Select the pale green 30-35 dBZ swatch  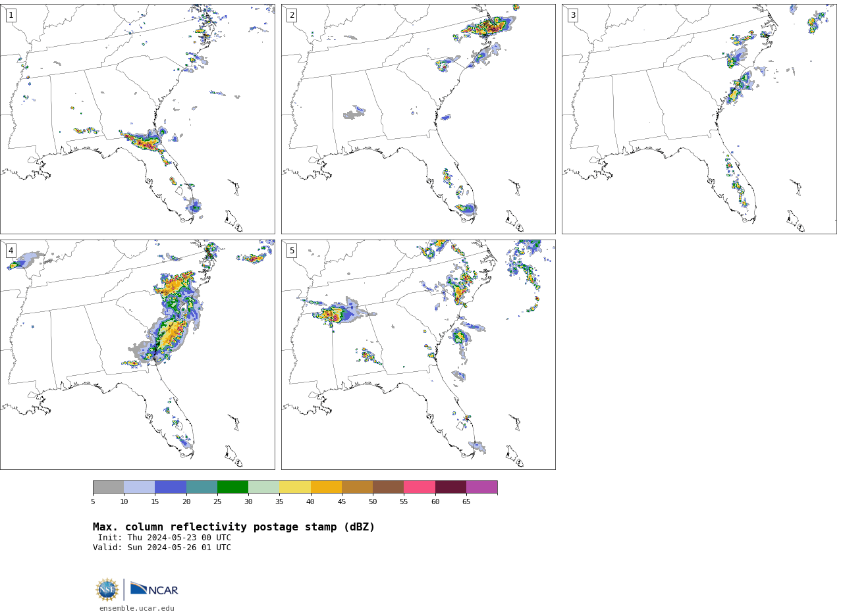pyautogui.click(x=264, y=487)
